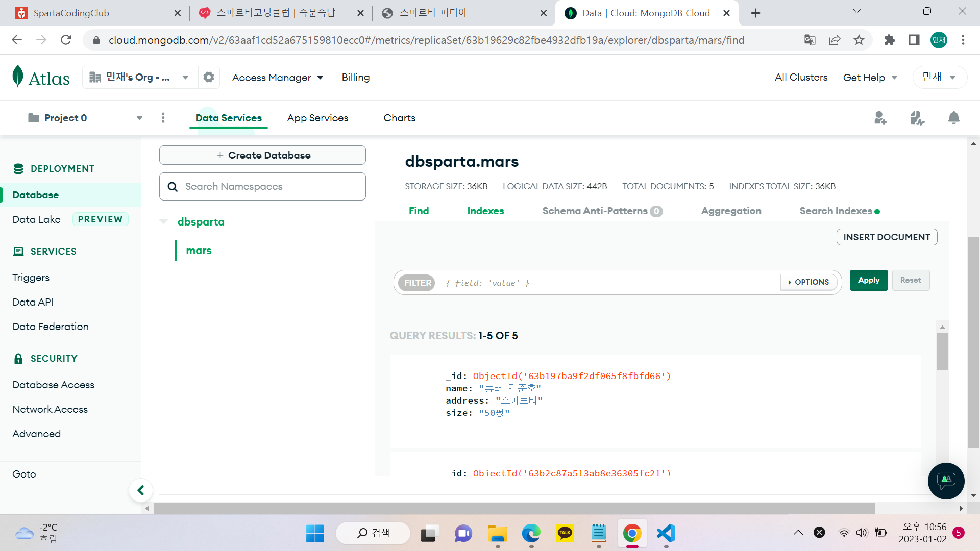
Task: Open Microsoft Edge from taskbar
Action: [x=531, y=533]
